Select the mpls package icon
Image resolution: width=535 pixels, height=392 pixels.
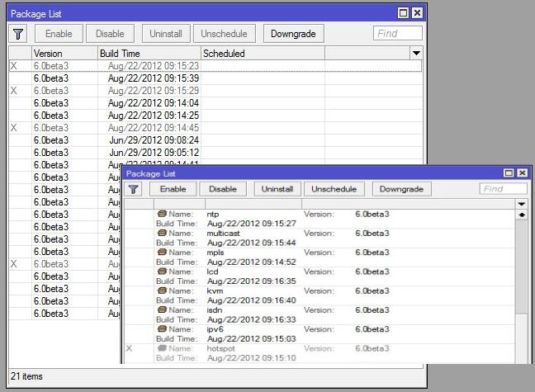tap(163, 253)
